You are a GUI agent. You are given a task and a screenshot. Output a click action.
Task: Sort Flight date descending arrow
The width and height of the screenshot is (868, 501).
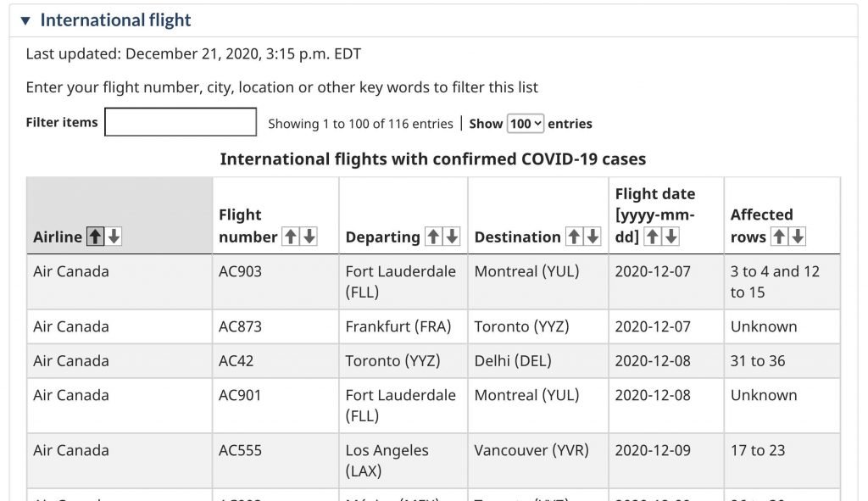(x=671, y=237)
